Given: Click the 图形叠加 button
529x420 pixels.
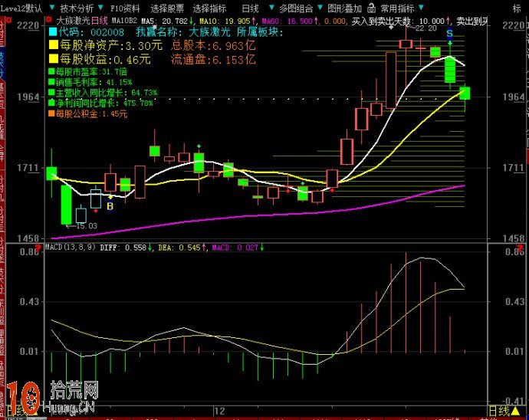Looking at the screenshot, I should click(344, 8).
